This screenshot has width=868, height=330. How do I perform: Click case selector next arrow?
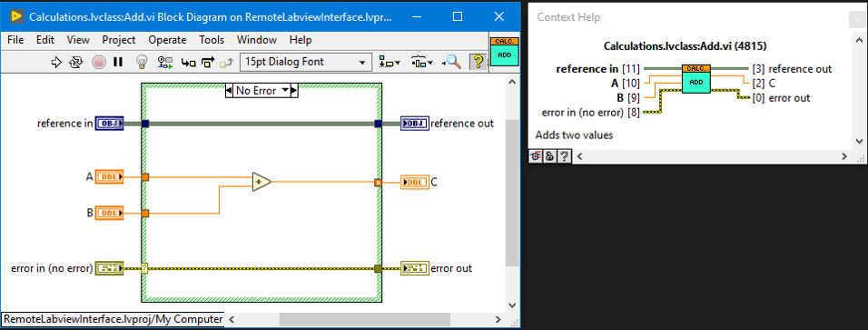click(x=294, y=90)
